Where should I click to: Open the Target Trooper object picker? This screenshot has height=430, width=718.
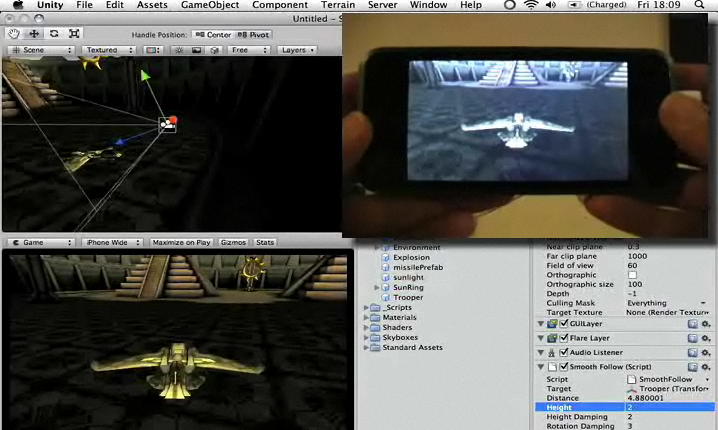(x=708, y=389)
